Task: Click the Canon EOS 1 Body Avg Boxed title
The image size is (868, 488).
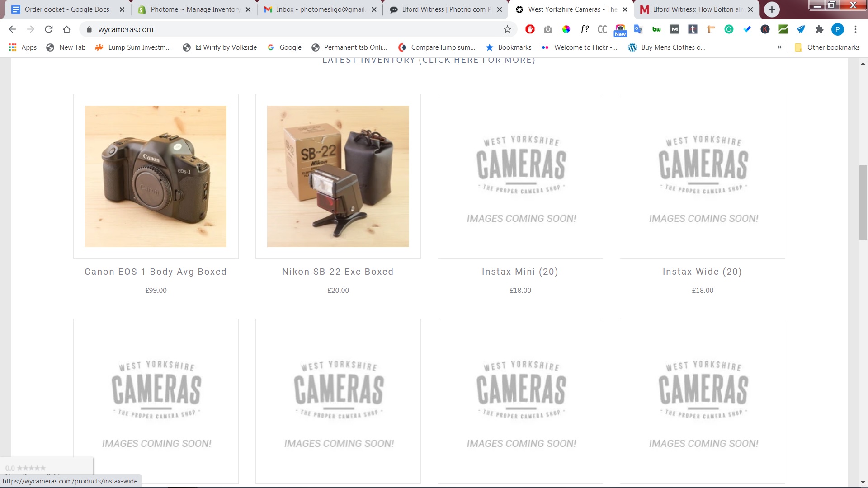Action: click(156, 272)
